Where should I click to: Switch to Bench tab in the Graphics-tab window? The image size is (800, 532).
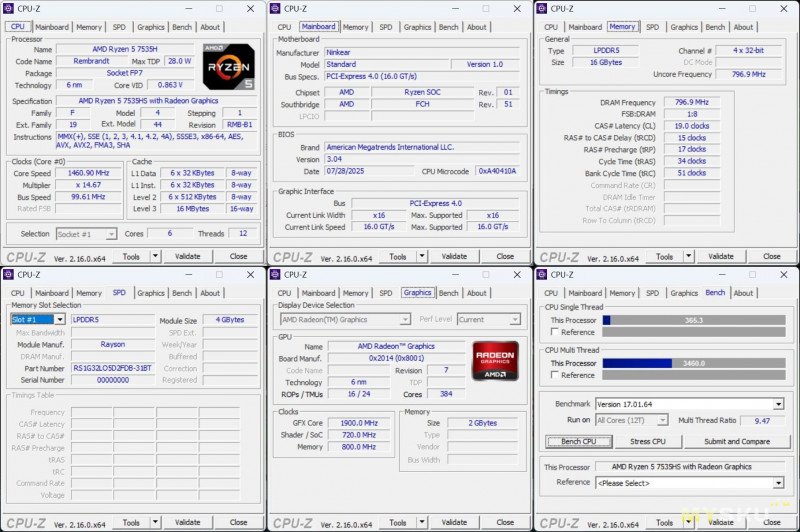pyautogui.click(x=448, y=293)
